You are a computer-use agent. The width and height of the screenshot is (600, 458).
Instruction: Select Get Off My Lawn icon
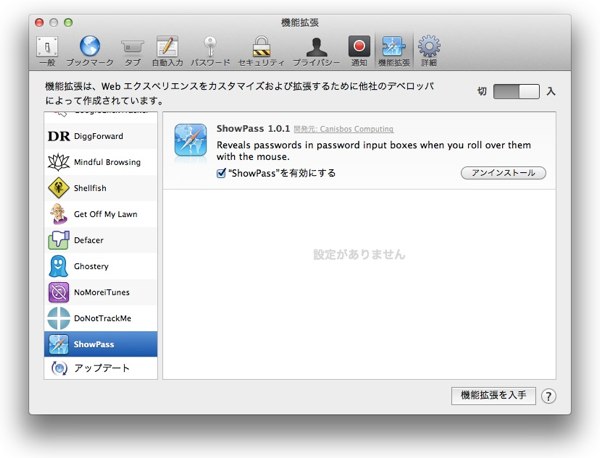click(x=59, y=214)
